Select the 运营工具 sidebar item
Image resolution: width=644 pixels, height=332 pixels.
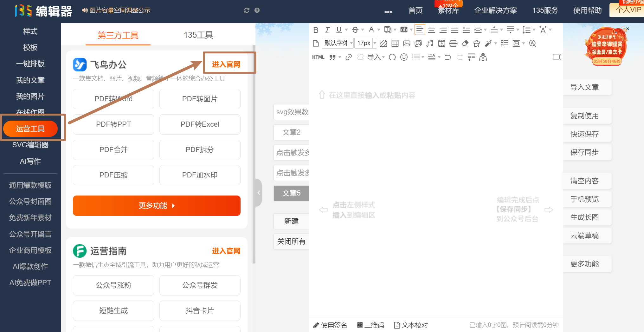pos(30,128)
